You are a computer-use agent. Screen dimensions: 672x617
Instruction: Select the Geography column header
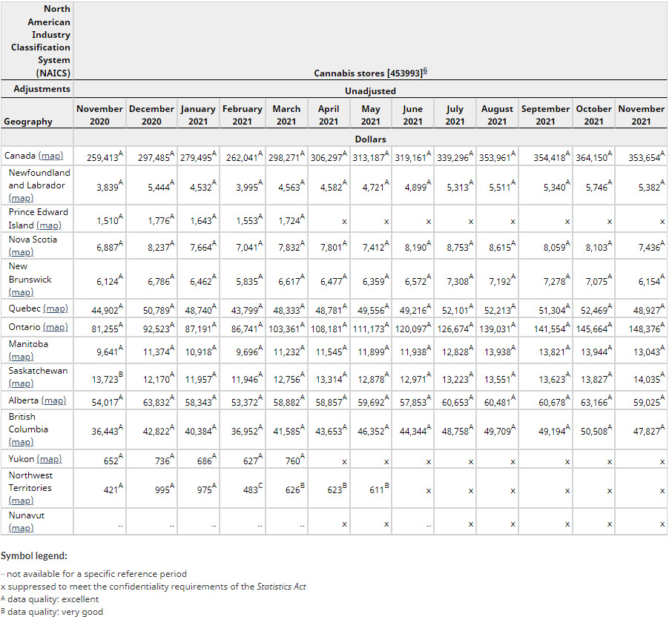point(28,122)
